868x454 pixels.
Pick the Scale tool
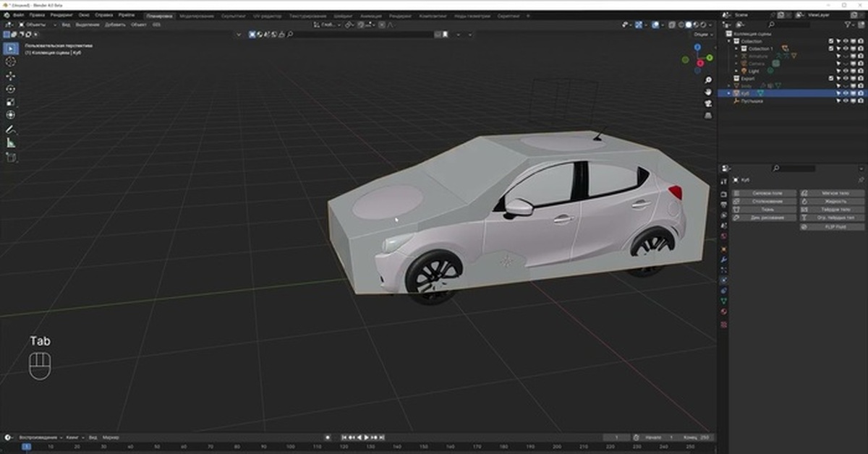11,102
